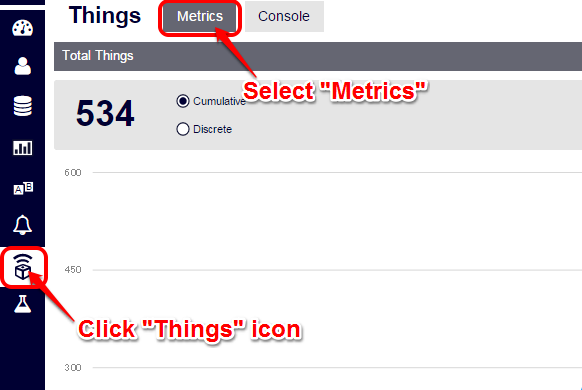Viewport: 582px width, 390px height.
Task: Select the Cumulative radio button
Action: 183,101
